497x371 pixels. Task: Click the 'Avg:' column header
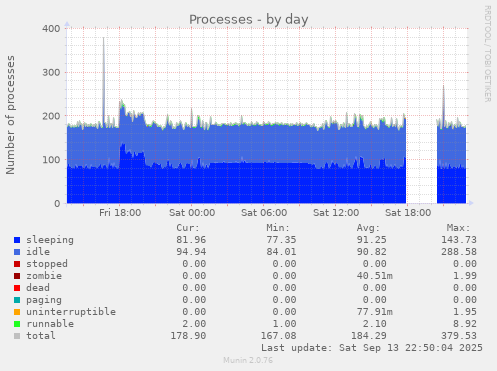pyautogui.click(x=368, y=228)
